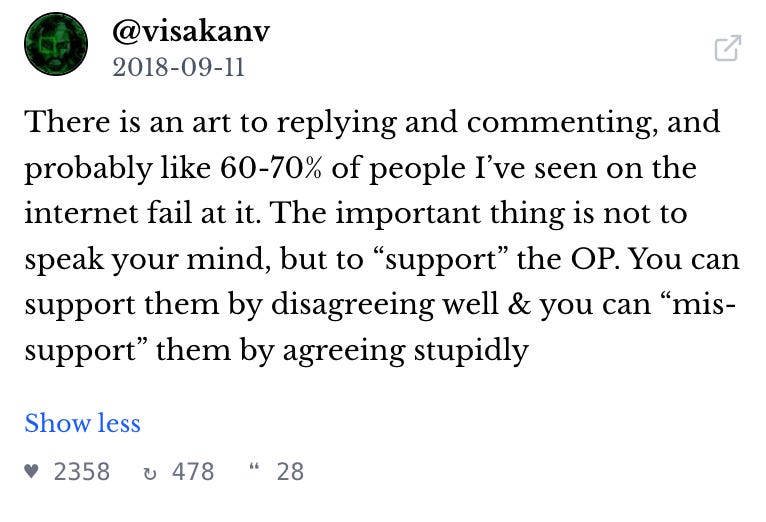This screenshot has width=766, height=522.
Task: Click the first line of tweet text
Action: [372, 123]
